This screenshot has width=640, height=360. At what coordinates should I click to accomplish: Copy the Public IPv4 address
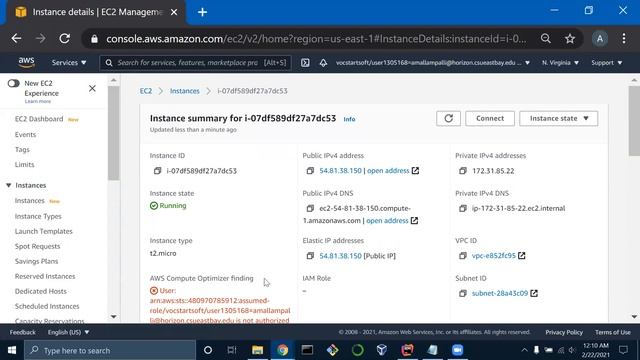pyautogui.click(x=310, y=171)
